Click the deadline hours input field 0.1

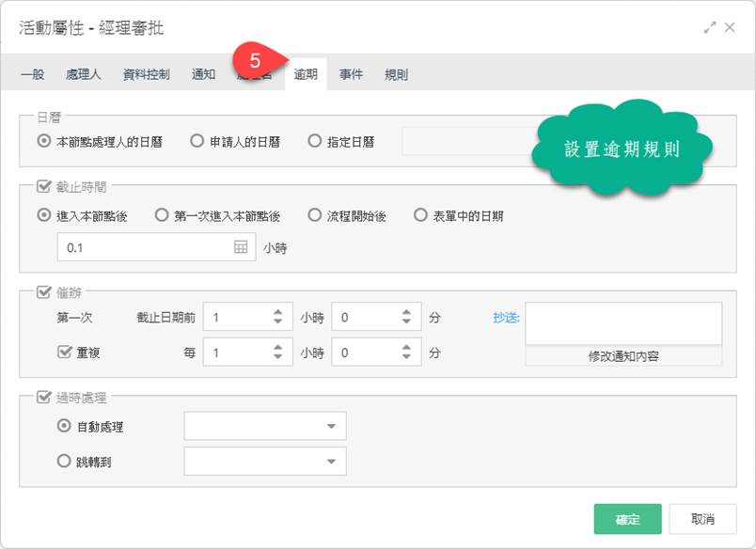click(156, 247)
